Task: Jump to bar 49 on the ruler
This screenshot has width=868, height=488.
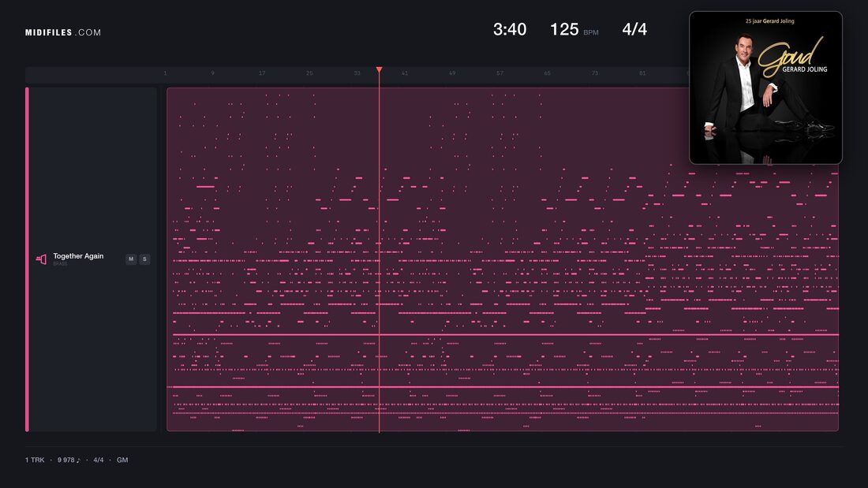Action: [x=452, y=73]
